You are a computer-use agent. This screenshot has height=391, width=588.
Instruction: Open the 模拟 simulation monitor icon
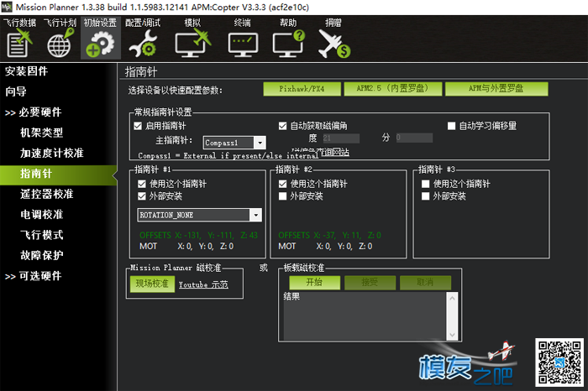click(192, 39)
